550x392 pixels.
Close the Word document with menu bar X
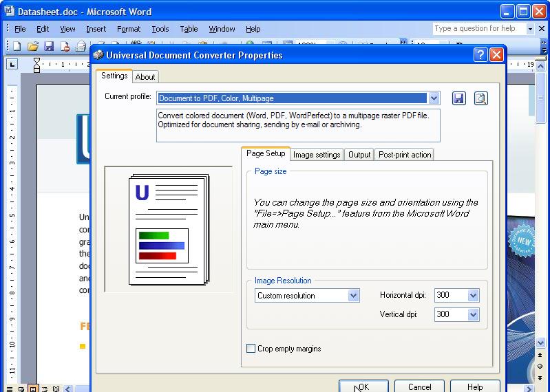[x=542, y=29]
